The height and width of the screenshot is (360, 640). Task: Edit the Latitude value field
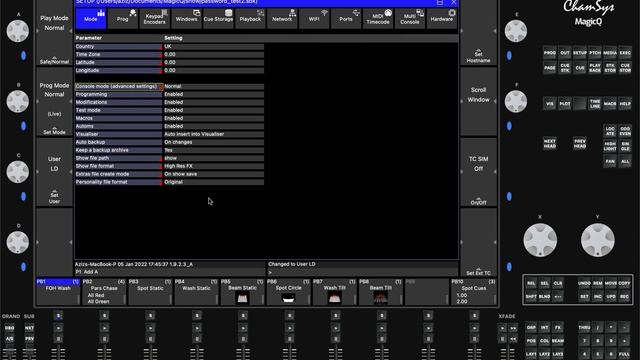[213, 62]
